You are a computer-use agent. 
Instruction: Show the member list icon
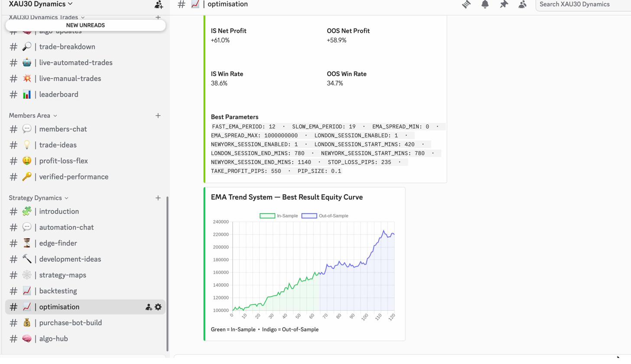[522, 4]
